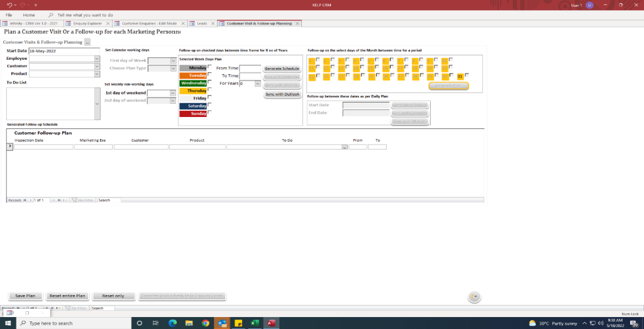Tick the checkbox for day 31
This screenshot has width=644, height=329.
pos(467,75)
